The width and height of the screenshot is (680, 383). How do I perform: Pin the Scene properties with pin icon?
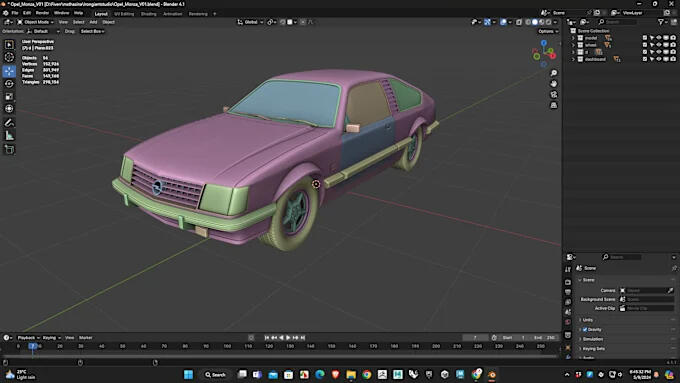click(x=674, y=268)
